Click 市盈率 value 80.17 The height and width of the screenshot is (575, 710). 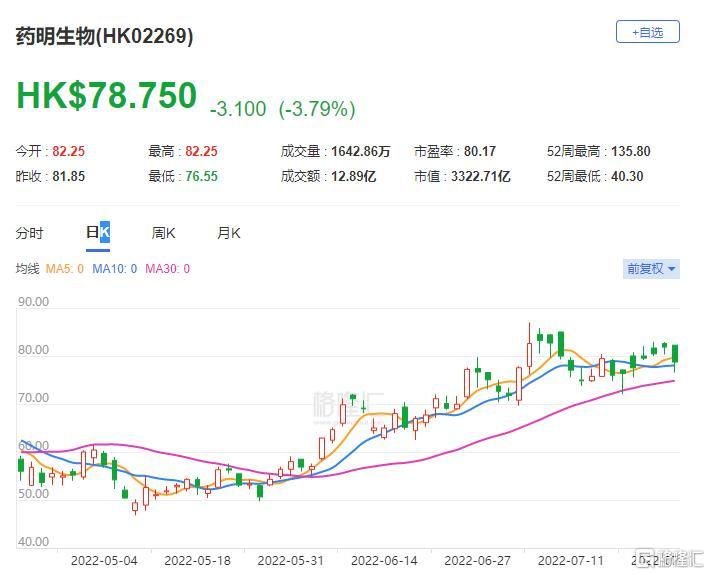480,151
